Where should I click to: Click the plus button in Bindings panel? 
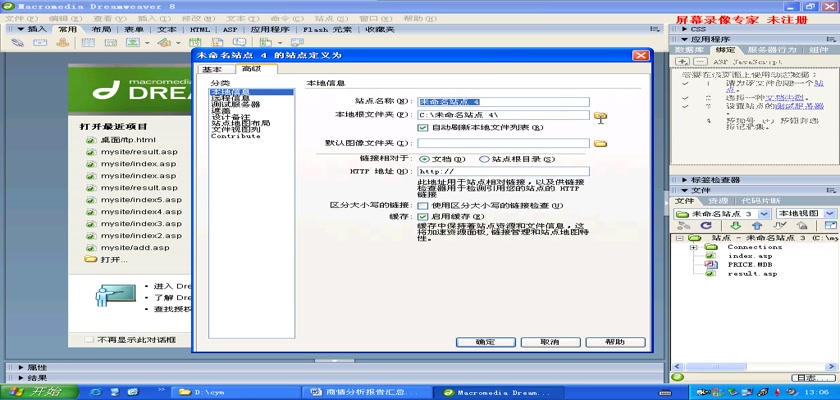pos(681,62)
